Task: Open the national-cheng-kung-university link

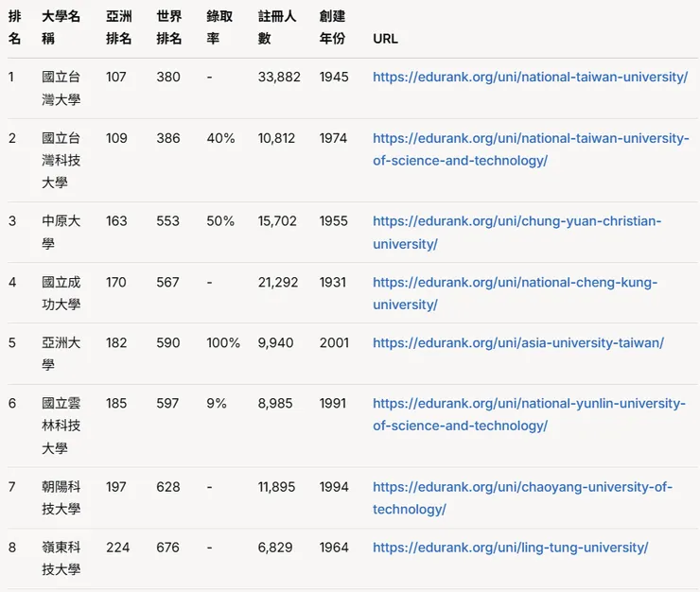Action: [x=516, y=293]
